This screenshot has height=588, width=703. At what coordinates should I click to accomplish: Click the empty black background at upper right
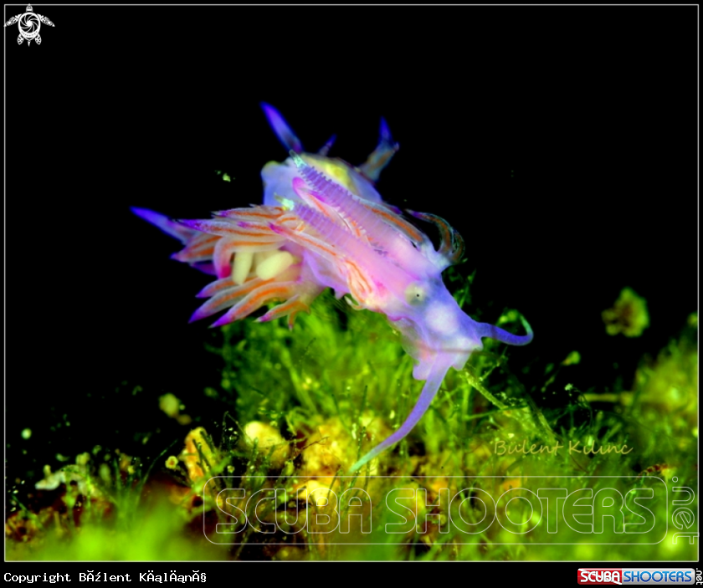coord(569,100)
